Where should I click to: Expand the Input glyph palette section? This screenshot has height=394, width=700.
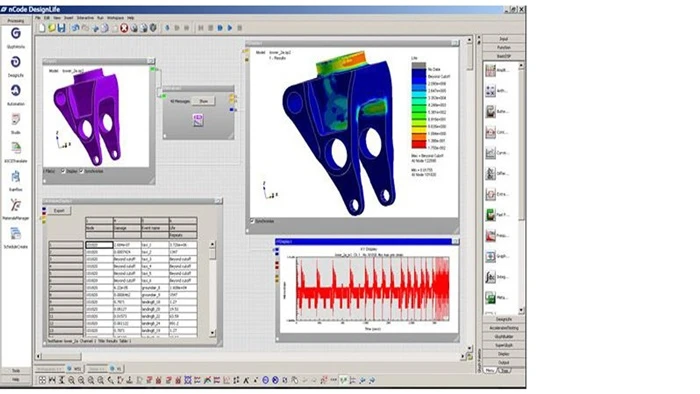coord(504,39)
